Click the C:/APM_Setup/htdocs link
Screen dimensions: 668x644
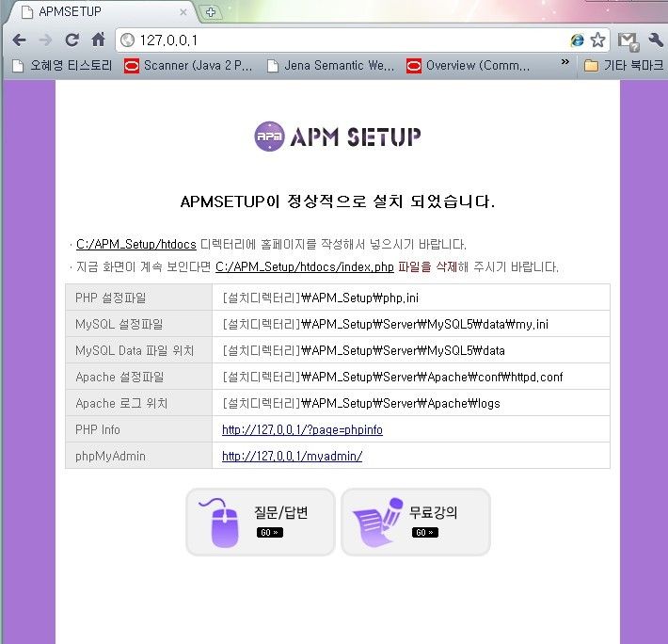(135, 244)
